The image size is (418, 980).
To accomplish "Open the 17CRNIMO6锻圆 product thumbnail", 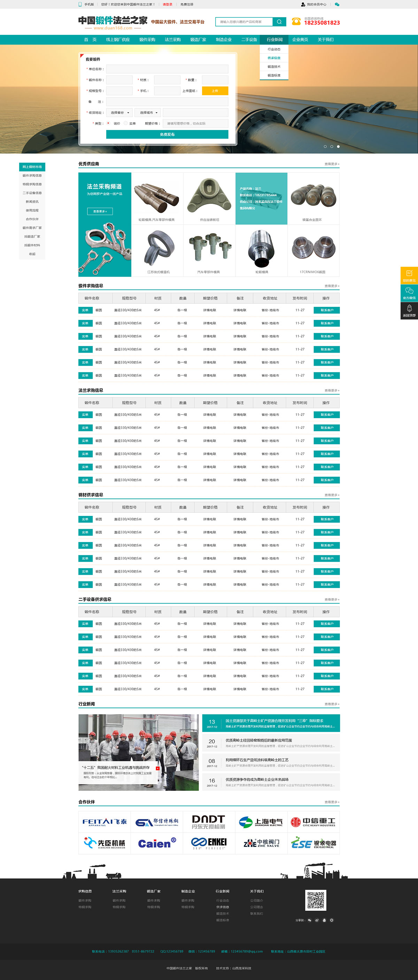I will [313, 251].
